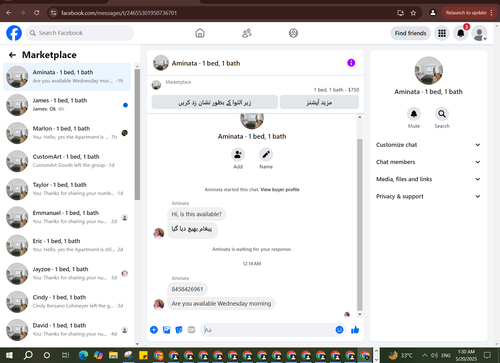500x363 pixels.
Task: Choose a GIF icon in composer
Action: [191, 330]
